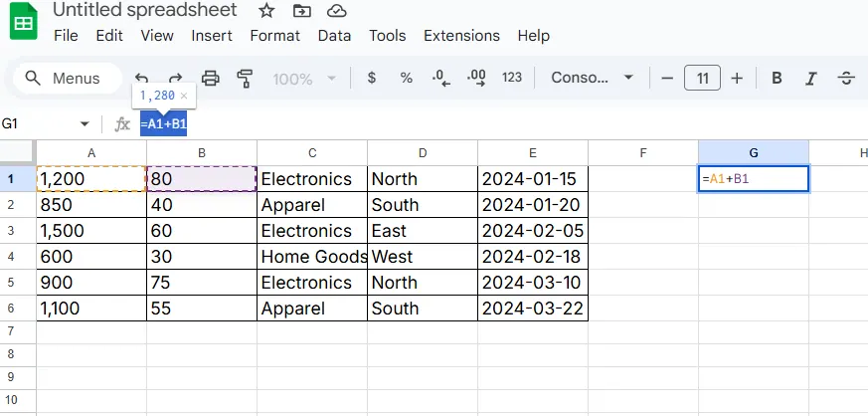Click the print icon
This screenshot has height=416, width=868.
(x=211, y=78)
